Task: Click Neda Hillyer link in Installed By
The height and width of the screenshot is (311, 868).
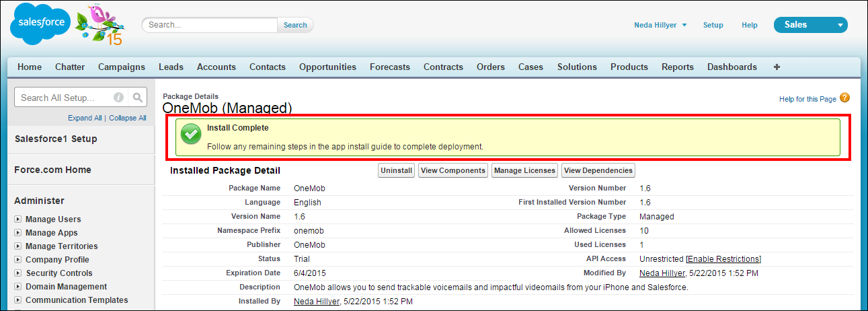Action: point(316,301)
